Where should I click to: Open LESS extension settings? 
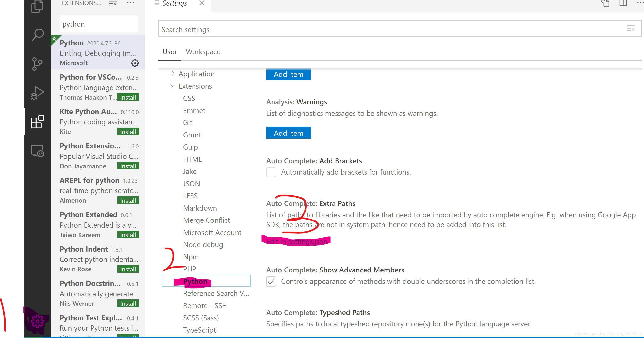190,196
